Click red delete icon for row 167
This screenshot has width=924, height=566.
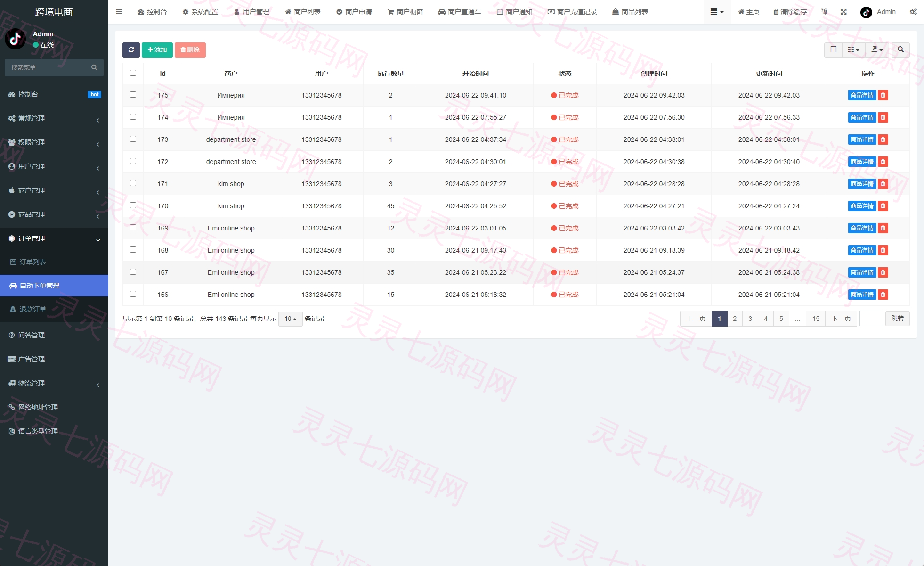click(x=883, y=272)
